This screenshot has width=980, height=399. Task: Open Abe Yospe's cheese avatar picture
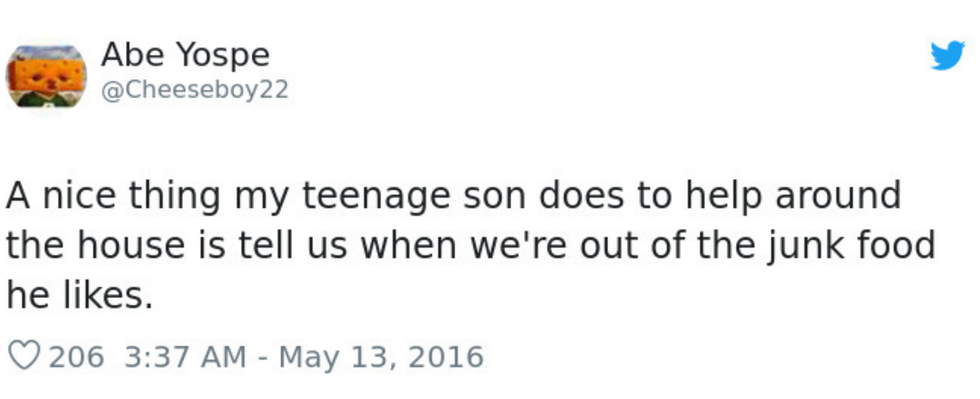tap(46, 76)
